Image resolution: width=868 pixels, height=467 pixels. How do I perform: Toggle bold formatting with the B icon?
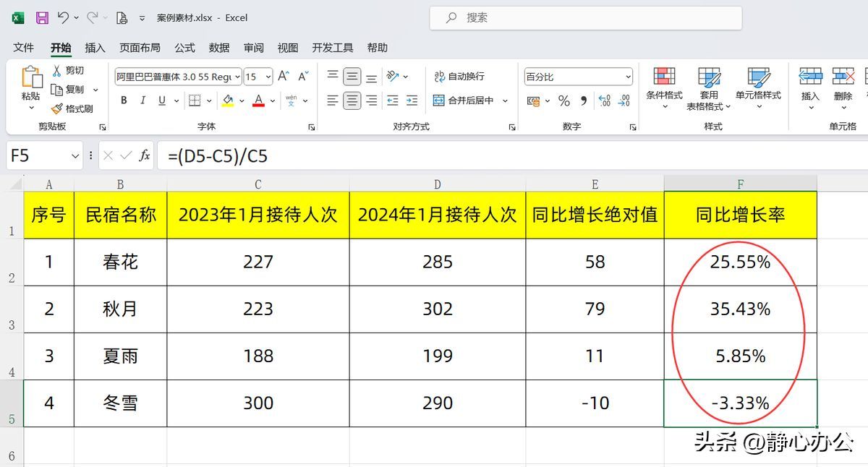124,100
